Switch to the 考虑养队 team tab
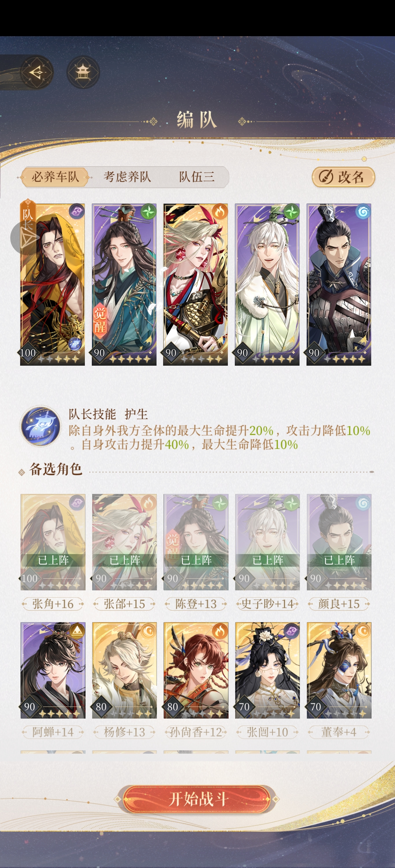The height and width of the screenshot is (868, 395). point(127,177)
